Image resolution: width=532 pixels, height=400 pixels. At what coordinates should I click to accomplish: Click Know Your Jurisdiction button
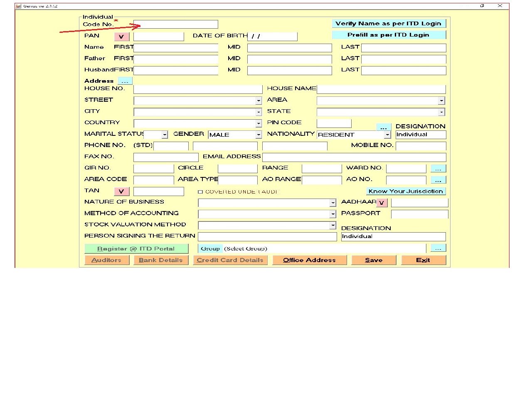(x=406, y=191)
